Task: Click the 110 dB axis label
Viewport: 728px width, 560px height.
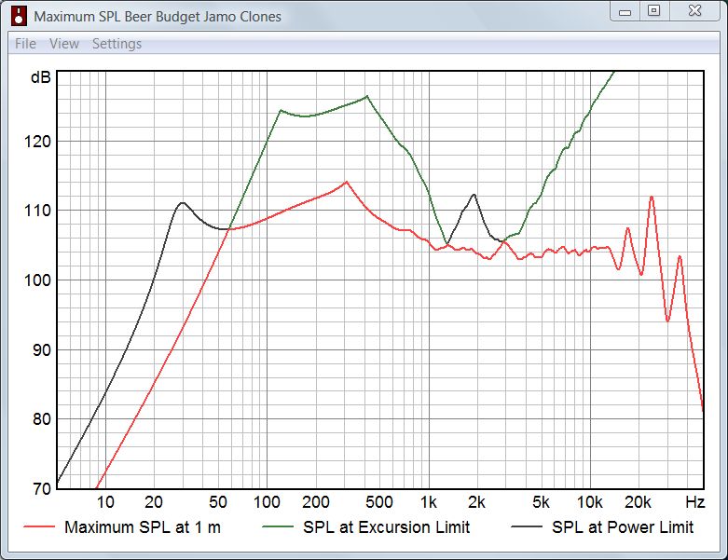Action: [x=37, y=211]
